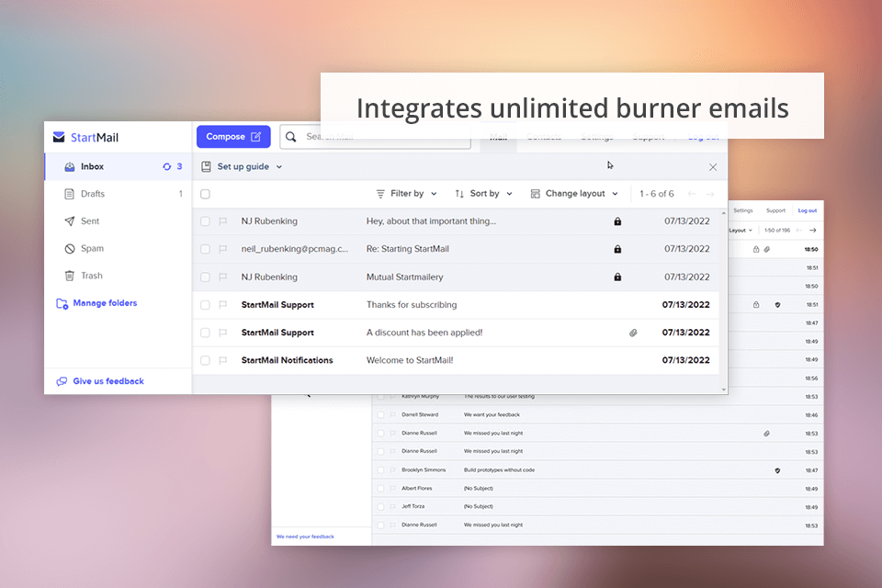Screen dimensions: 882x588
Task: Open 'Thanks for subscribing' subject
Action: coord(412,304)
